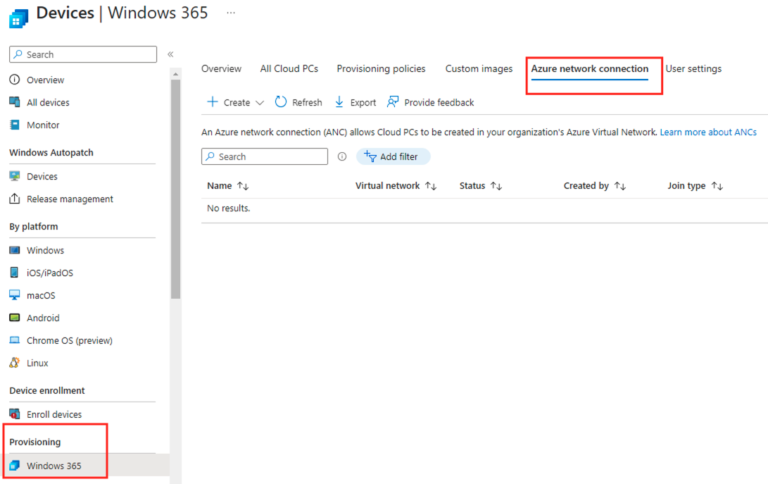Click the sidebar scrollbar thumb
This screenshot has width=768, height=484.
point(176,189)
